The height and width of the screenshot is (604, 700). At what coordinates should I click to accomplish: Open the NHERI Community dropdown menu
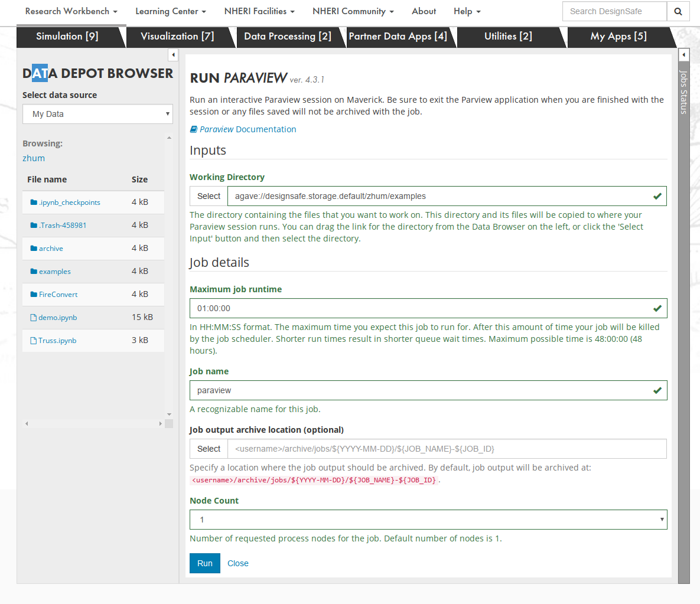coord(353,11)
